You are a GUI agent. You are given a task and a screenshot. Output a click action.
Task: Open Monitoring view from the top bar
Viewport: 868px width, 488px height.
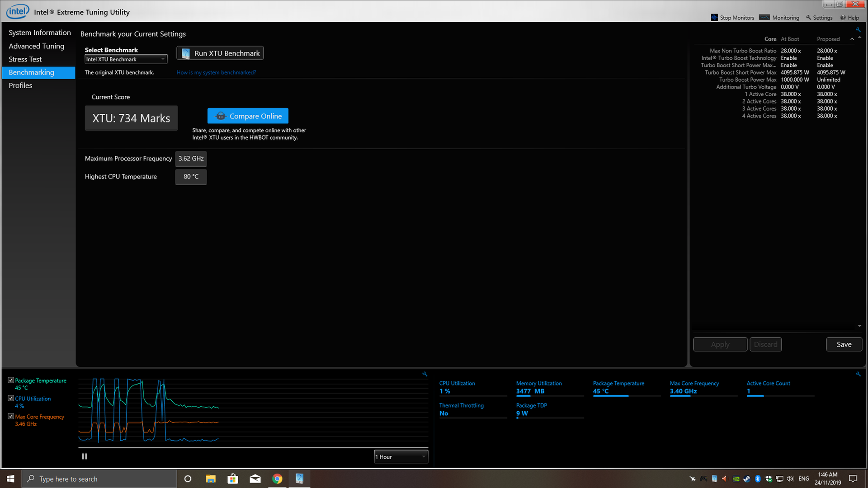pos(779,18)
